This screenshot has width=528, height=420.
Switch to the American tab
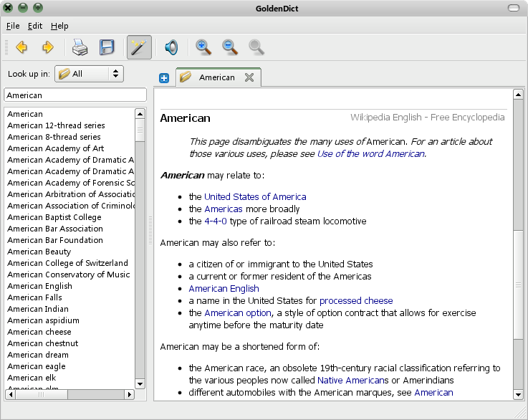point(219,77)
